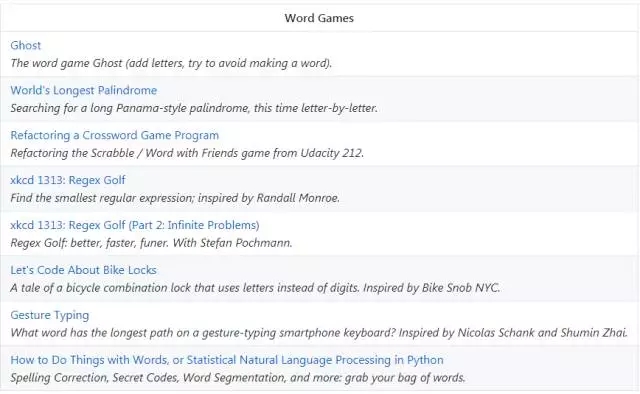
Task: Open How to Do Things with Words link
Action: 227,360
